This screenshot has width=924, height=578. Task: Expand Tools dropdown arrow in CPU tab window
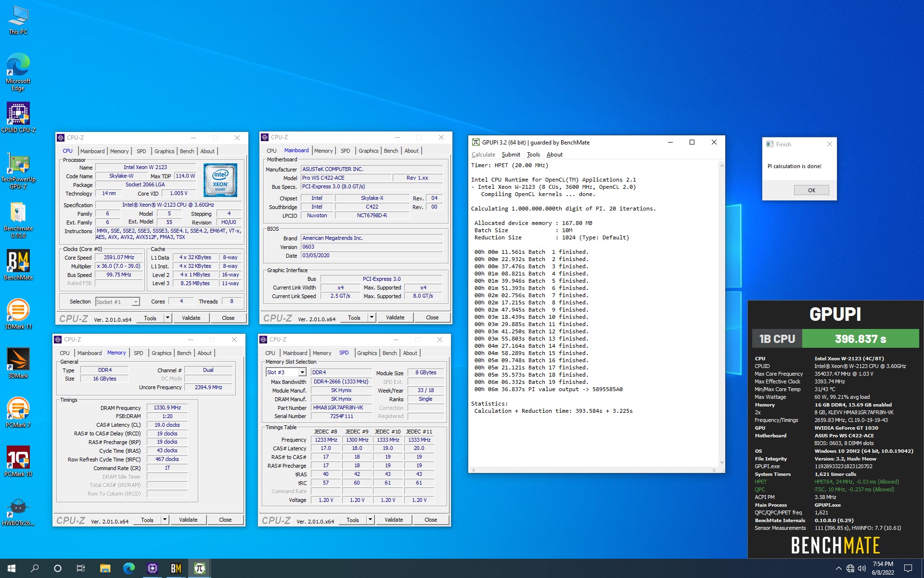pos(167,318)
